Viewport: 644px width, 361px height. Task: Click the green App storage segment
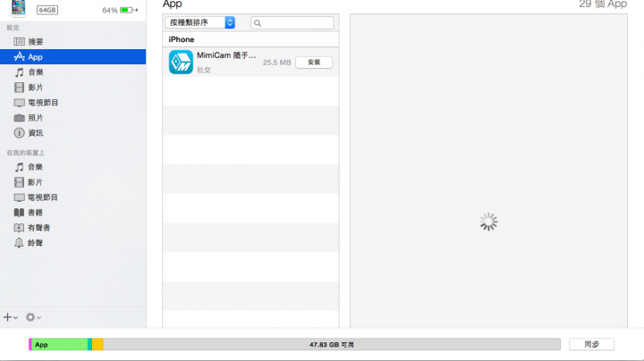[60, 345]
